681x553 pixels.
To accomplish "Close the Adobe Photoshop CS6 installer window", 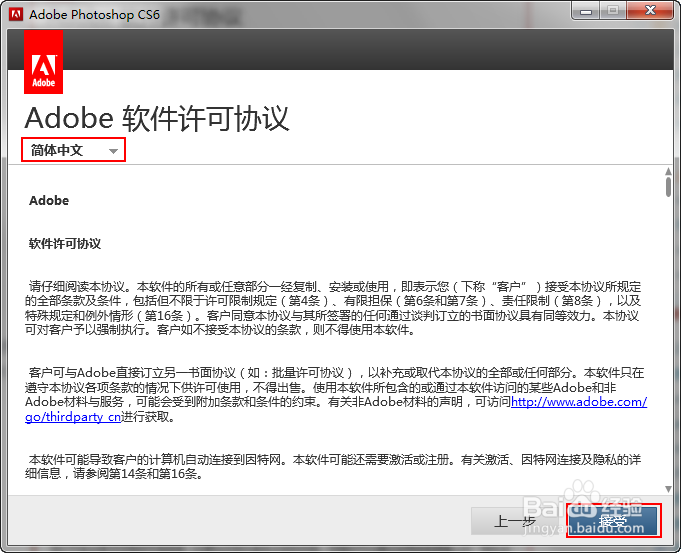I will click(650, 11).
